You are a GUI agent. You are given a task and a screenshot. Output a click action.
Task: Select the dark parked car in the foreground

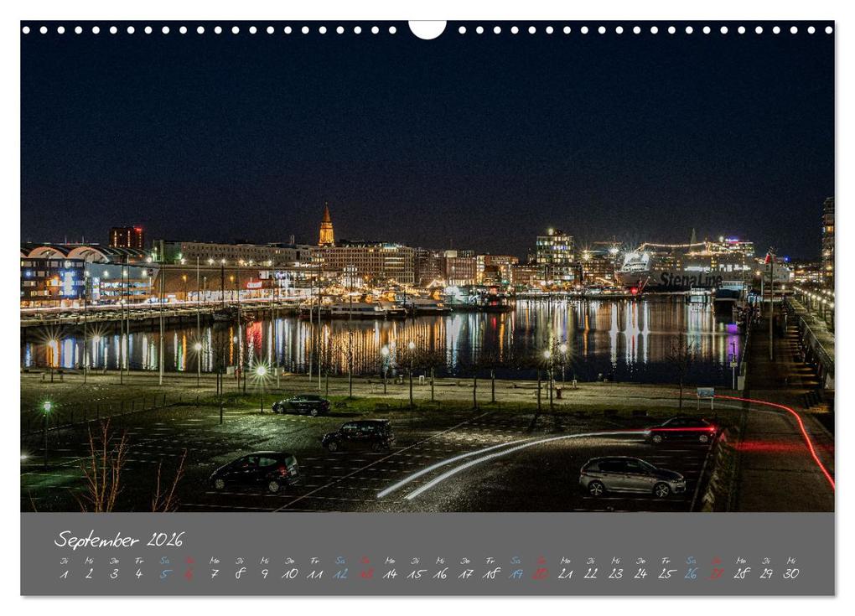pyautogui.click(x=256, y=471)
